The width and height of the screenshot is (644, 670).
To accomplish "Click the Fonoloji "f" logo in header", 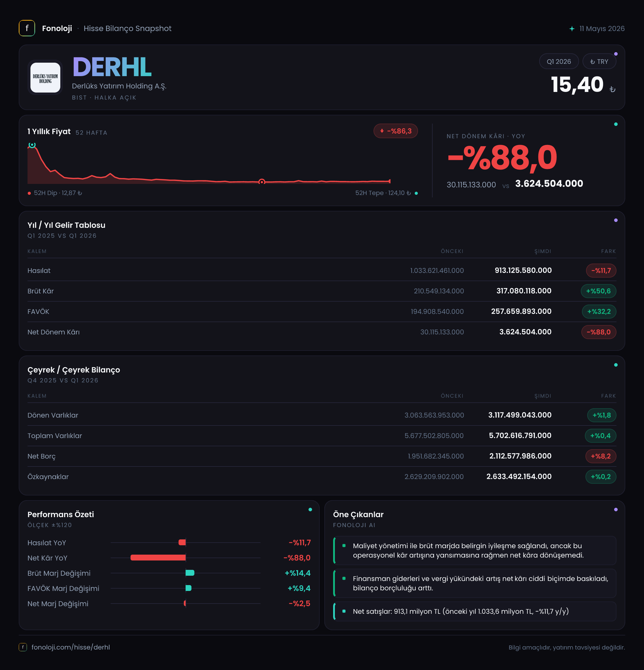I will pos(27,28).
